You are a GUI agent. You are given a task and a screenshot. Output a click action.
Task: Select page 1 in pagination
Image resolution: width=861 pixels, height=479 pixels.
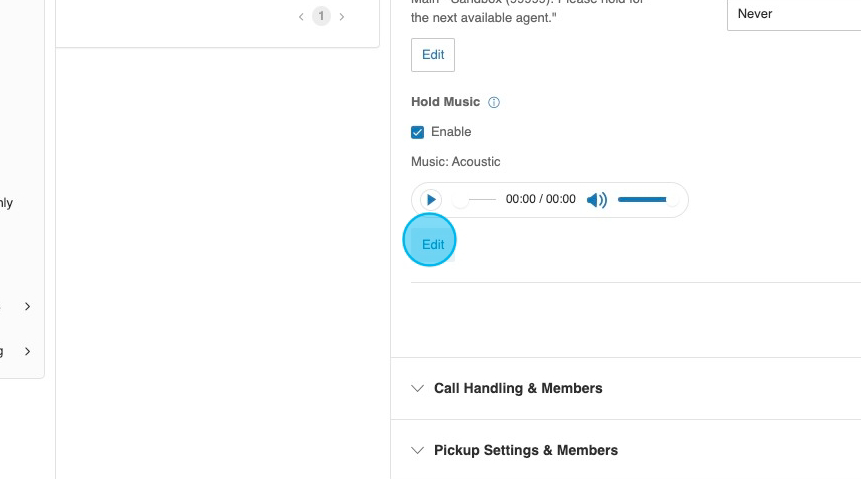(x=321, y=17)
